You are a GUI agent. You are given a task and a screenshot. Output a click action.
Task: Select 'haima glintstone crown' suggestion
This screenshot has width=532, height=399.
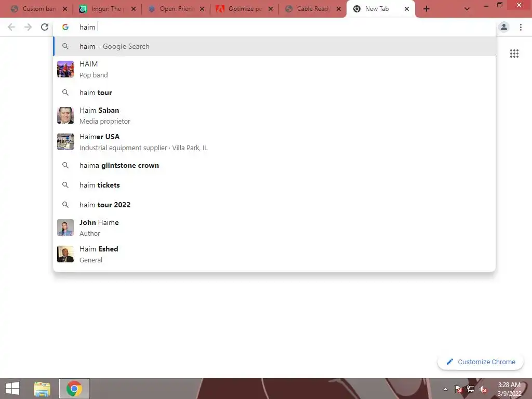coord(274,165)
